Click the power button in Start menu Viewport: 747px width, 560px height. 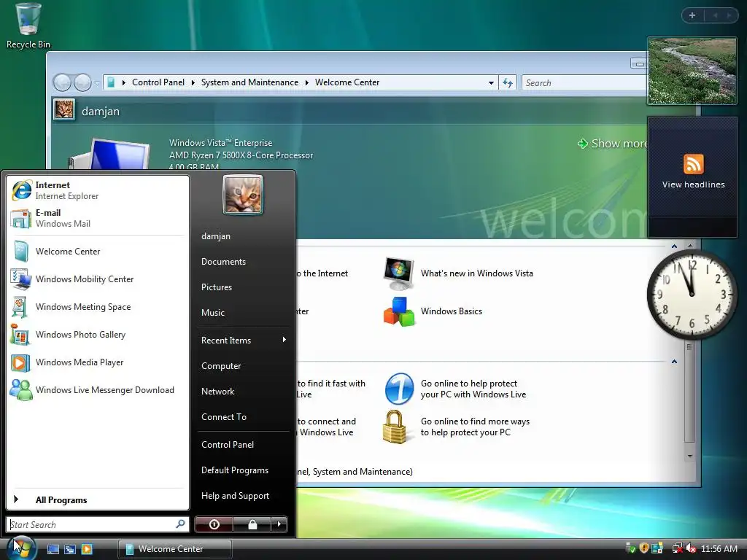214,524
